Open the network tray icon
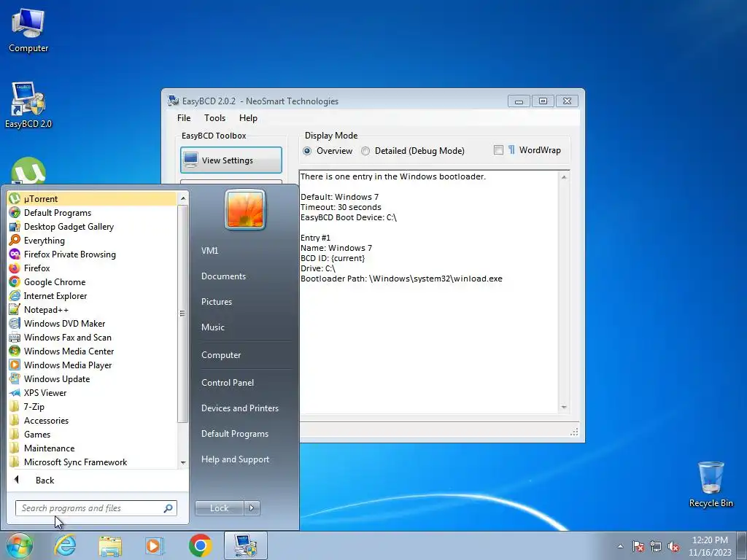Image resolution: width=747 pixels, height=560 pixels. point(656,547)
